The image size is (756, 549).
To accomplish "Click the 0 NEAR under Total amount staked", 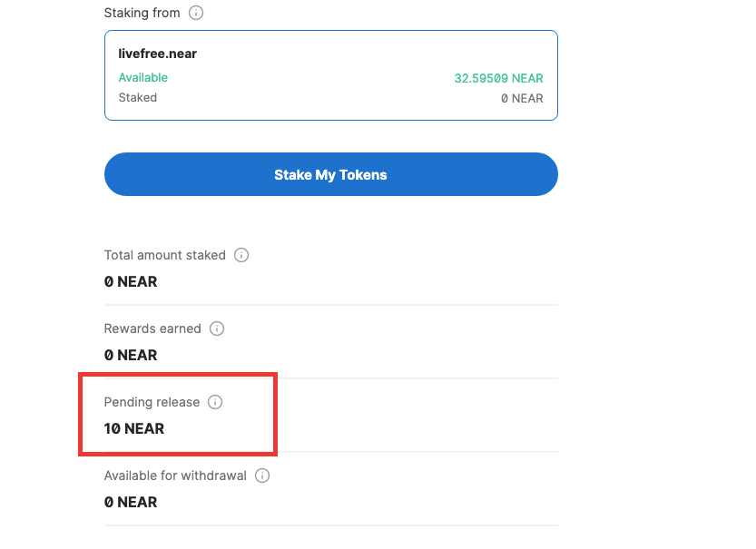I will [131, 281].
